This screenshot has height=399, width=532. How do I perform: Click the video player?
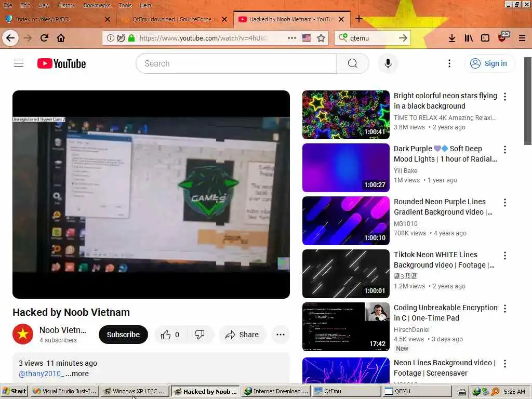[151, 194]
